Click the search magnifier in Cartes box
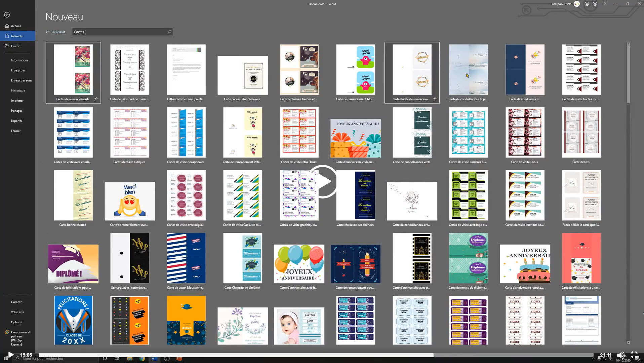The width and height of the screenshot is (644, 363). pos(169,32)
